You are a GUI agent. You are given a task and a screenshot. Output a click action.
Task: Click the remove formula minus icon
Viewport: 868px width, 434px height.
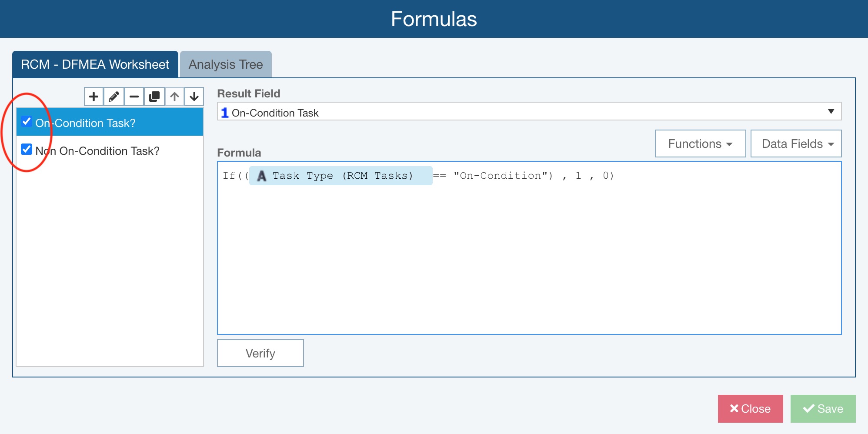[x=134, y=97]
